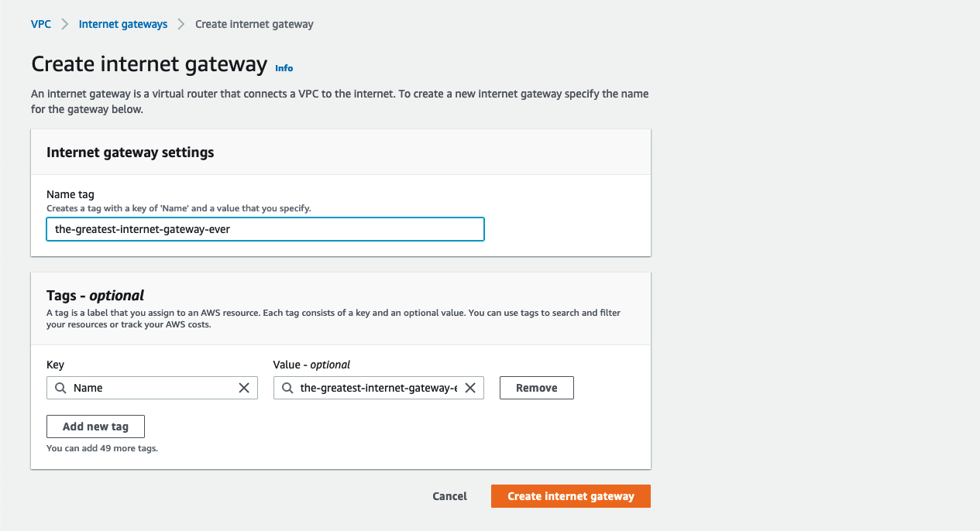Remove the Name tag row

(536, 388)
